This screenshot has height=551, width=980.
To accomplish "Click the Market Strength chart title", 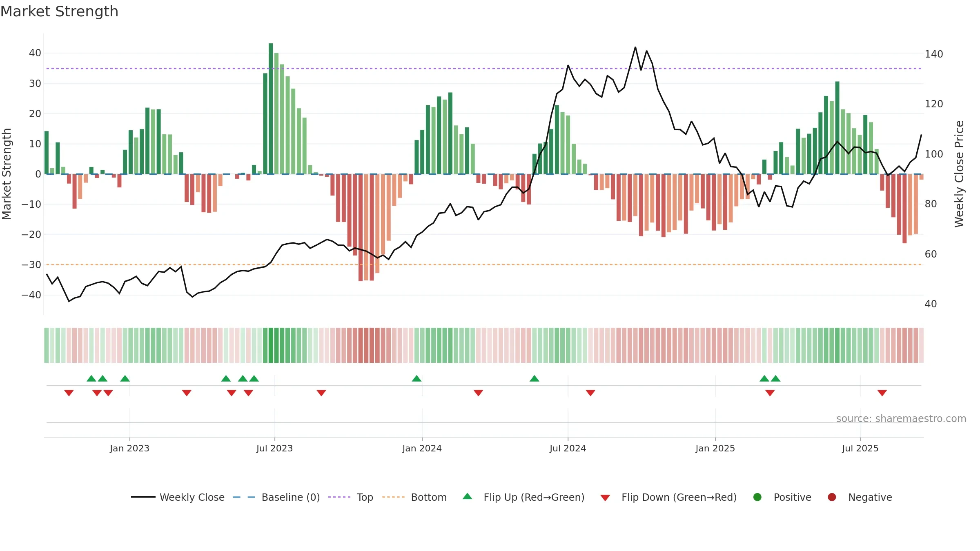I will [x=59, y=11].
